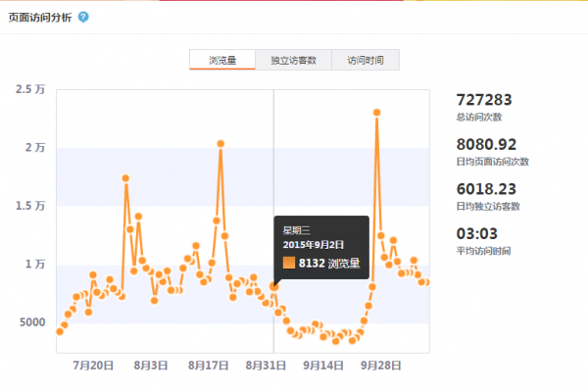588x392 pixels.
Task: Click the average time value 03:03
Action: [477, 233]
